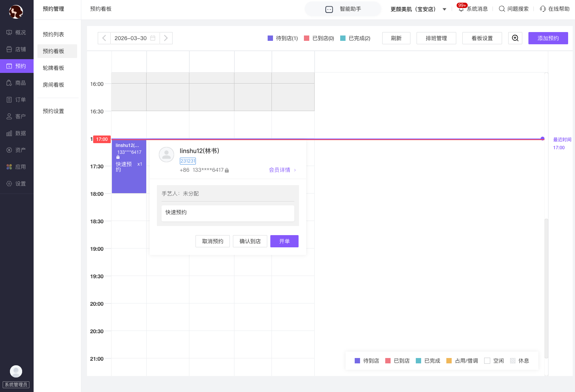This screenshot has height=392, width=575.
Task: Click the purple 待到店 legend swatch
Action: pyautogui.click(x=357, y=361)
